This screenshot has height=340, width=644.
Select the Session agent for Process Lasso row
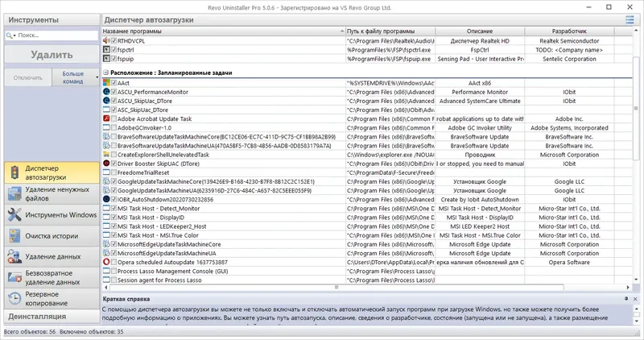tap(367, 280)
